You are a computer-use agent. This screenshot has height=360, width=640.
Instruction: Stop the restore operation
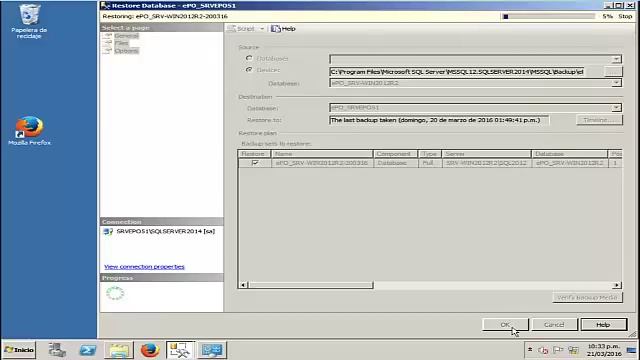pos(625,16)
